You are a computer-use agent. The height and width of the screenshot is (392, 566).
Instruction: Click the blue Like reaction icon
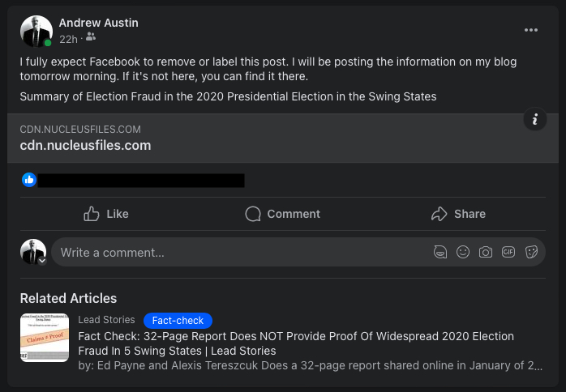point(29,180)
